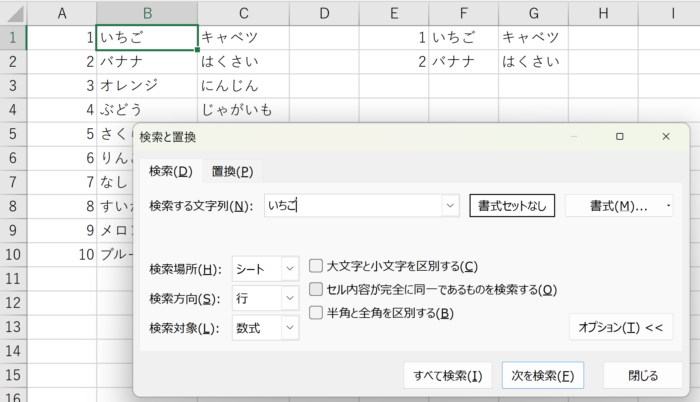
Task: Collapse options with オプション(T) << button
Action: [x=620, y=327]
